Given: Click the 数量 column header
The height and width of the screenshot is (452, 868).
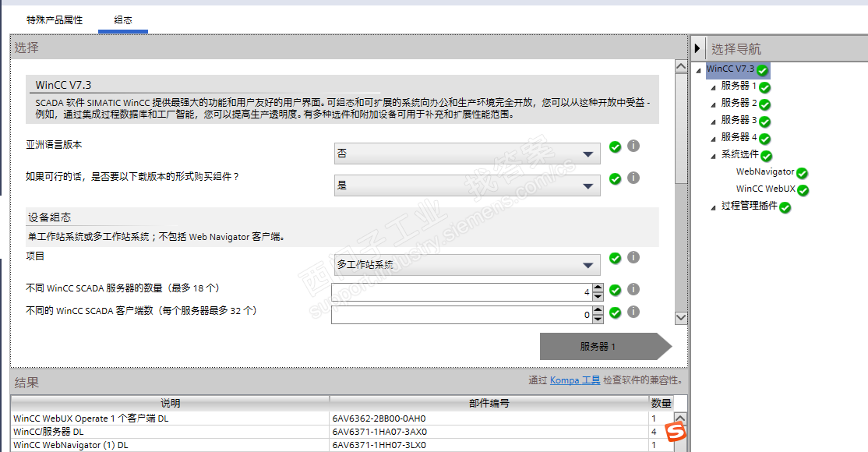Looking at the screenshot, I should point(661,403).
